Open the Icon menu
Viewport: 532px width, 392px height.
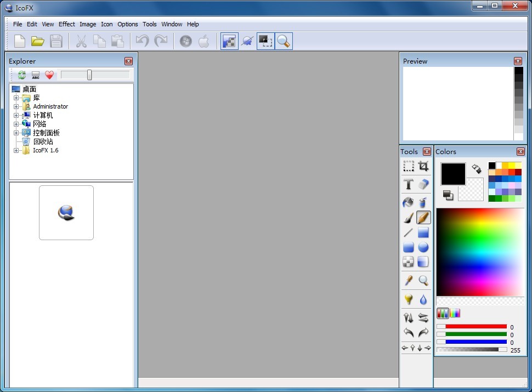107,24
